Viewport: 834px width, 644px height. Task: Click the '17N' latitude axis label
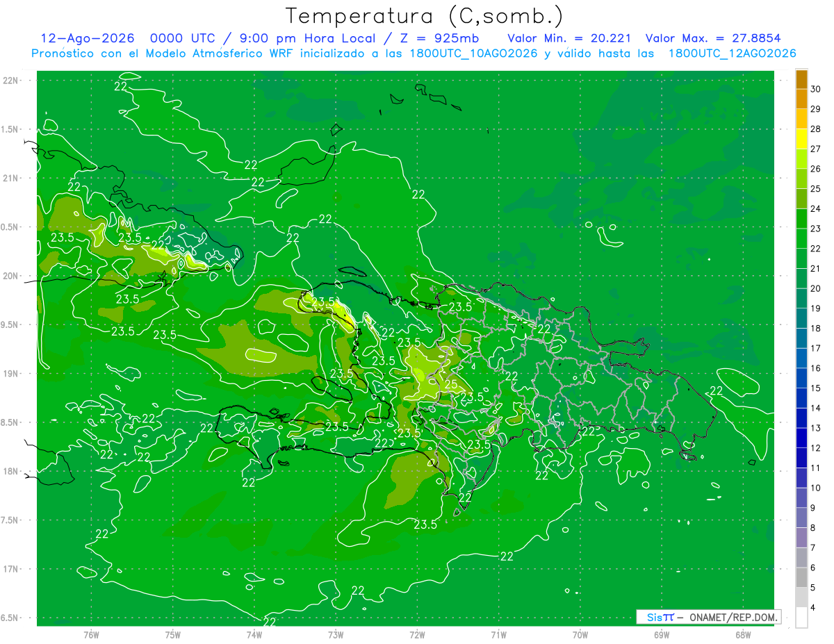[11, 570]
